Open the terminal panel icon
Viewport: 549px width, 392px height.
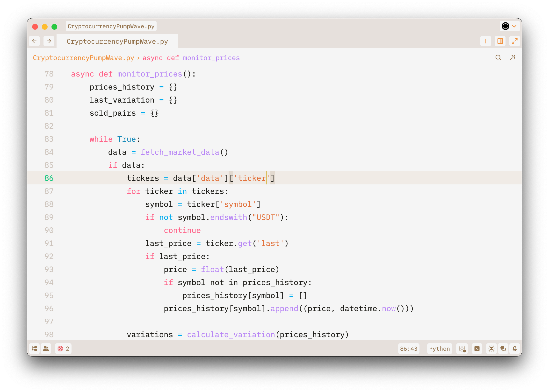coord(477,348)
